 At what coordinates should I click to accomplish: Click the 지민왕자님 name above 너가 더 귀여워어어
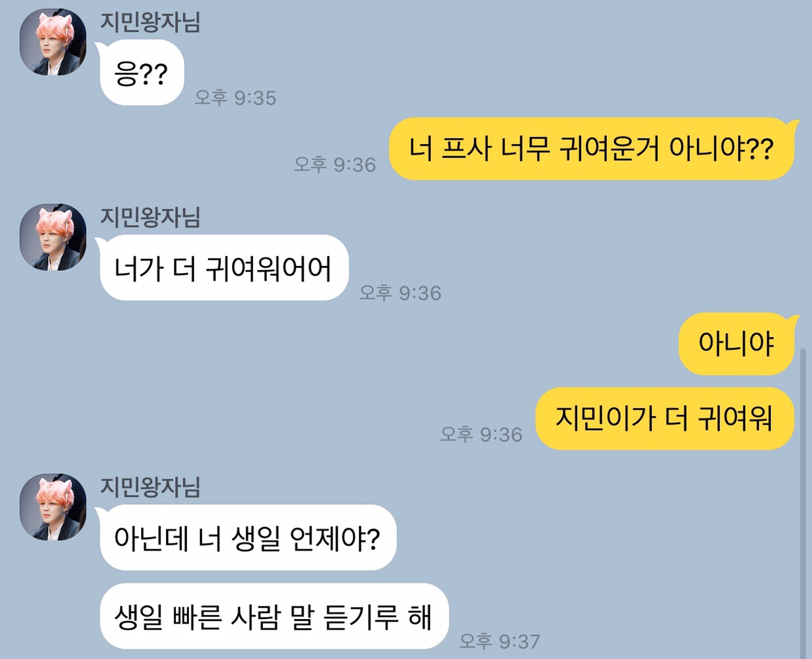(150, 217)
